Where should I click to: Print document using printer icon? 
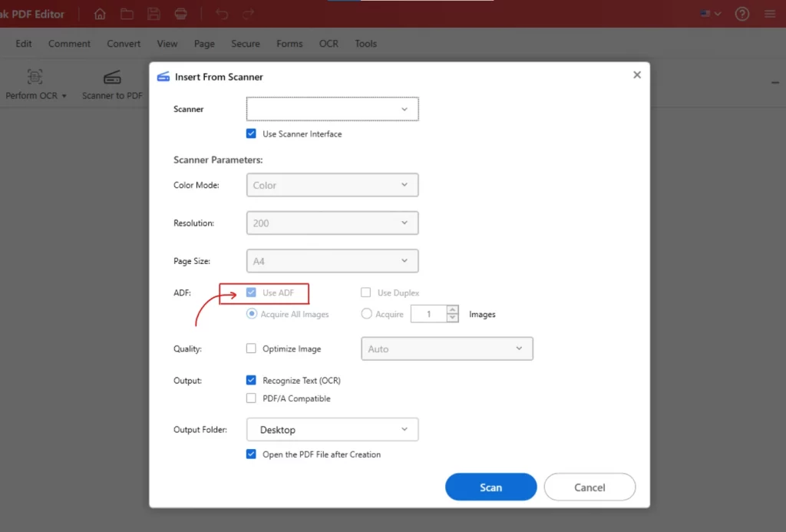pyautogui.click(x=181, y=14)
